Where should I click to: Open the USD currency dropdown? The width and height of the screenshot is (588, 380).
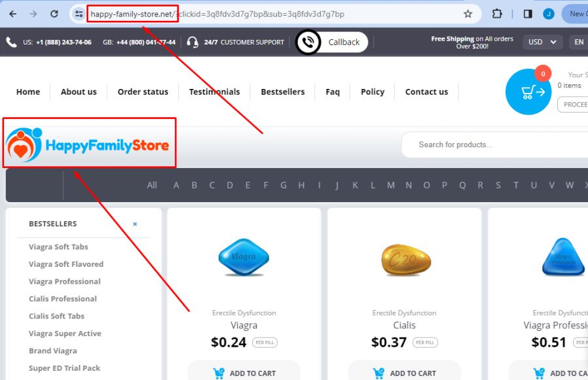pyautogui.click(x=542, y=42)
